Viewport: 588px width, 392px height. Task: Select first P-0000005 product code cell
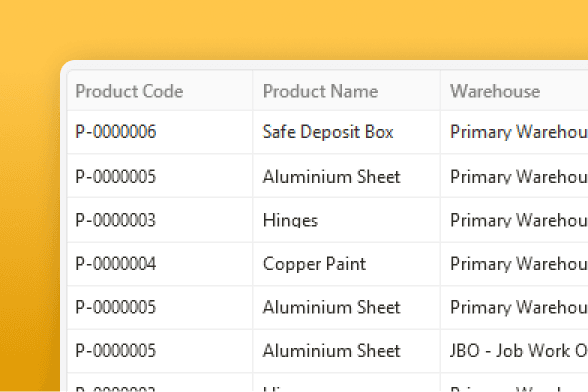point(160,176)
